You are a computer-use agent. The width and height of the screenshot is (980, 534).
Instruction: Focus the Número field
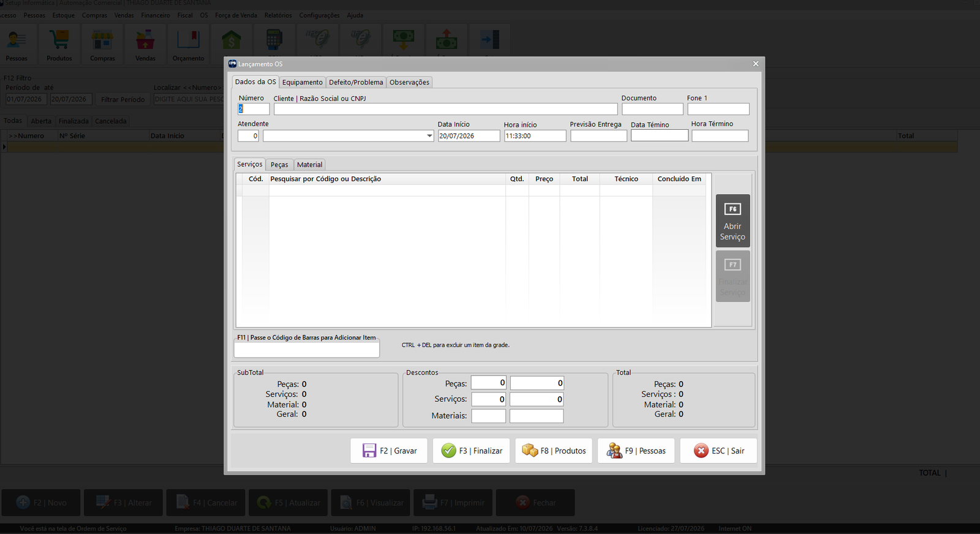[x=254, y=109]
